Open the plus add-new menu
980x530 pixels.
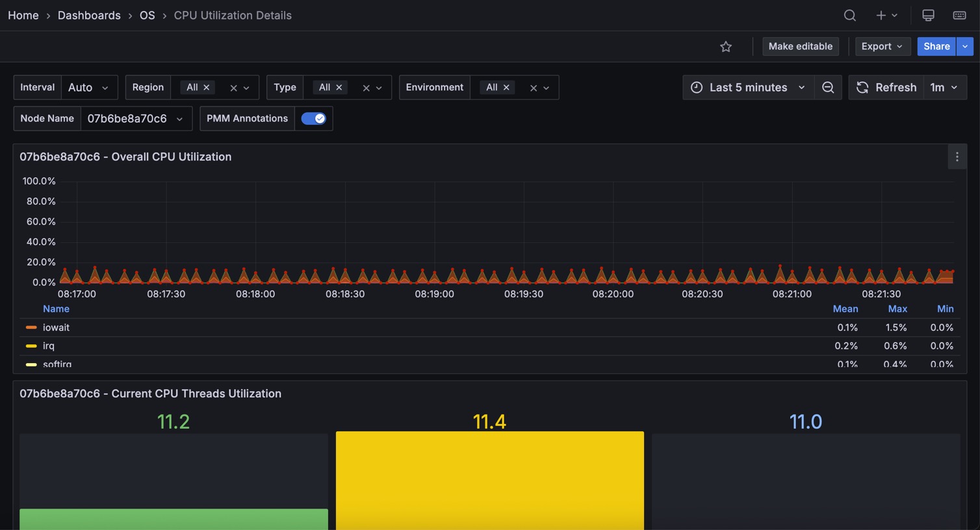point(886,15)
